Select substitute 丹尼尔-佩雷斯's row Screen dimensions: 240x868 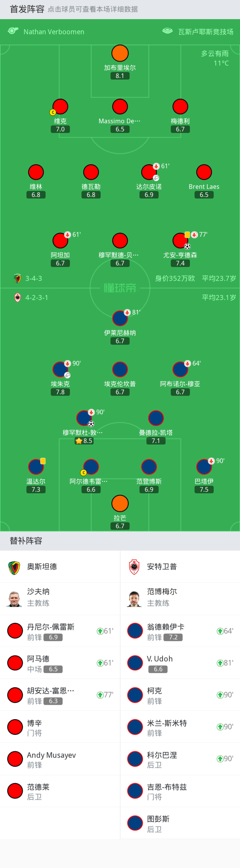[x=60, y=631]
